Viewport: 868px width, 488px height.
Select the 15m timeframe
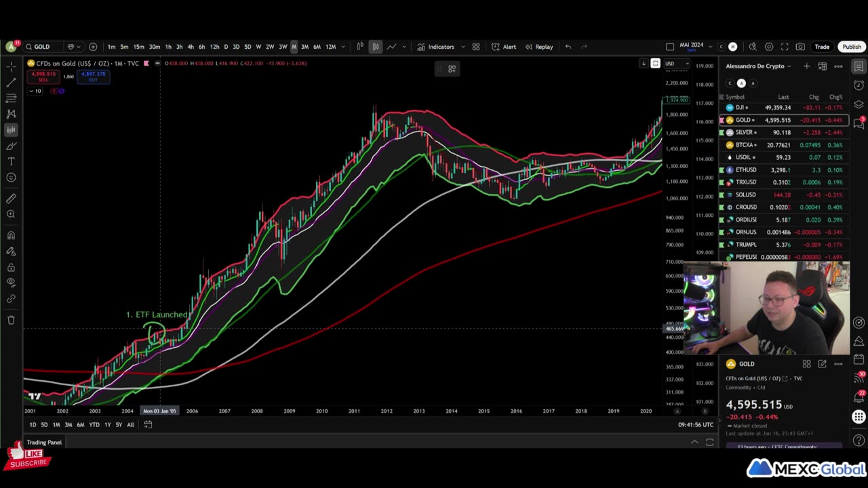(x=138, y=47)
